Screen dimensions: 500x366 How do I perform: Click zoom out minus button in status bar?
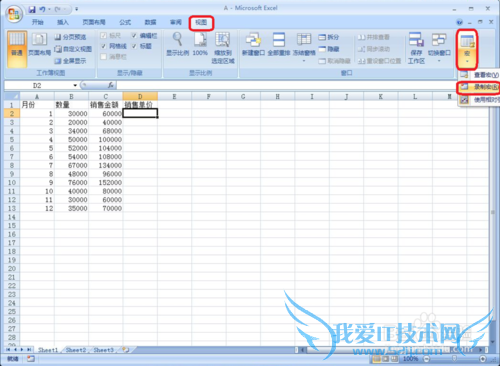(426, 359)
